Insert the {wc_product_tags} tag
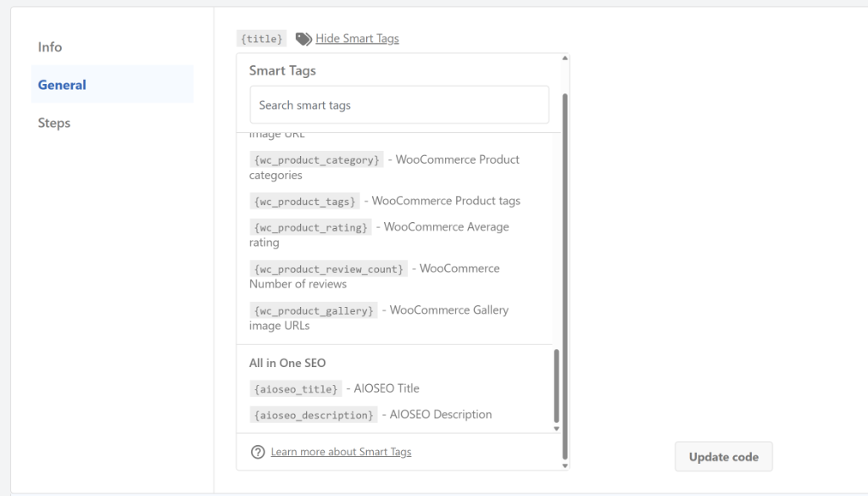The height and width of the screenshot is (496, 868). pos(304,202)
